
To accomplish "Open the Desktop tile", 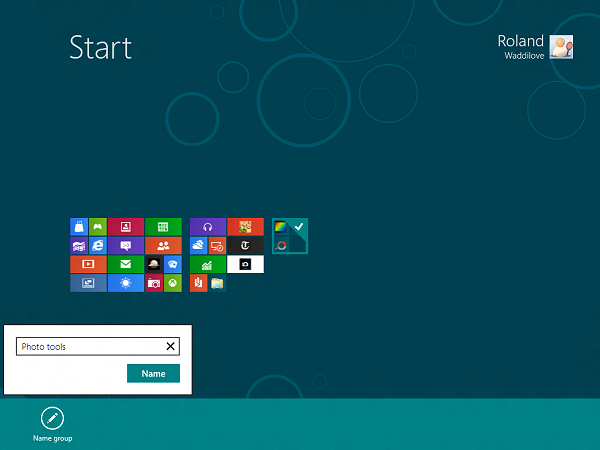I will point(88,283).
